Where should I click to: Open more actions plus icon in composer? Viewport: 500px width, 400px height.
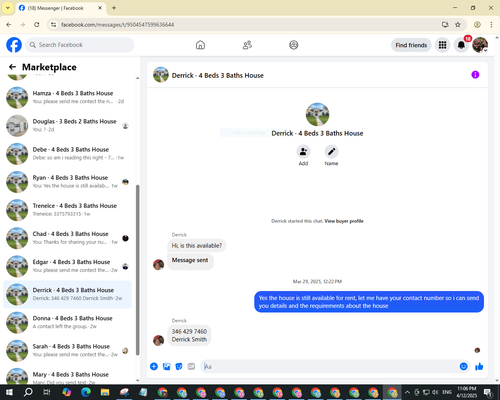pyautogui.click(x=154, y=366)
